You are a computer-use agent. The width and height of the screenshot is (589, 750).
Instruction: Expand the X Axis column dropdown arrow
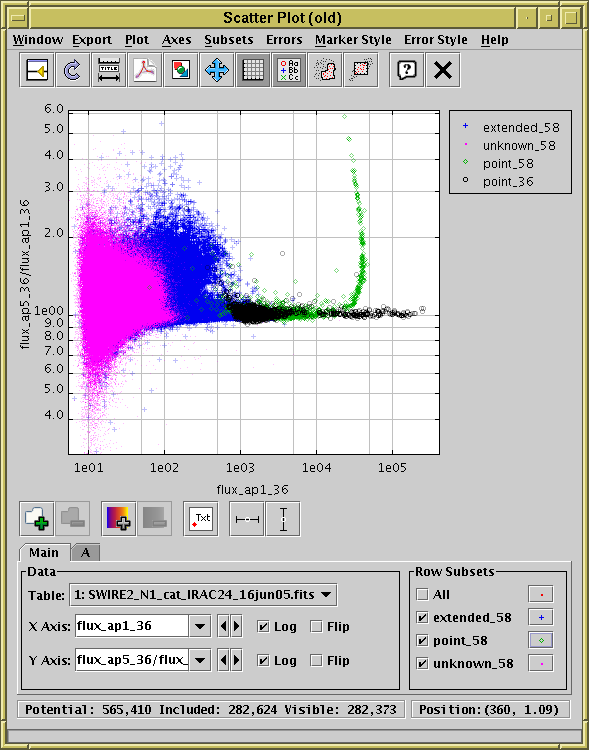200,626
